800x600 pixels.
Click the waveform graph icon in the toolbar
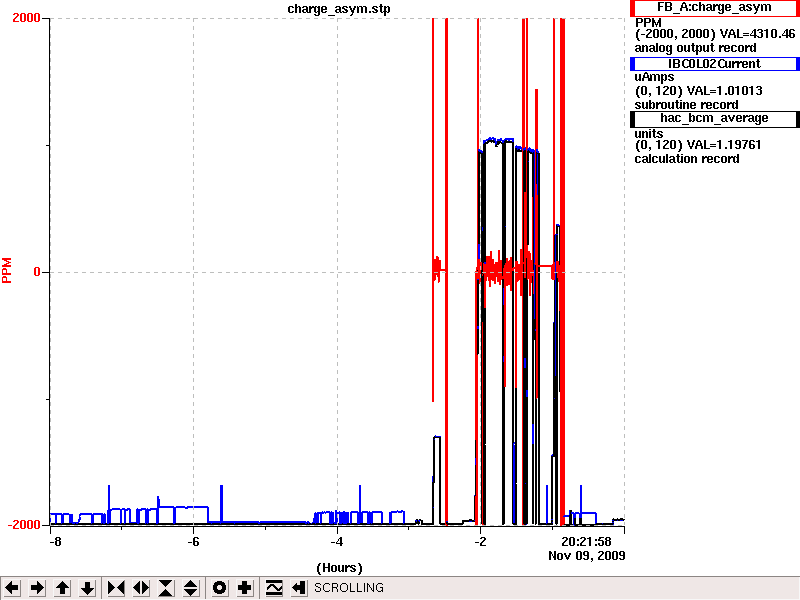(x=274, y=588)
